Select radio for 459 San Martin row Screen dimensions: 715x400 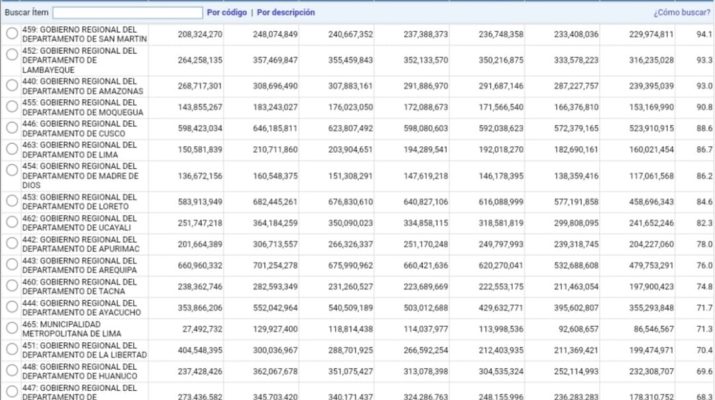point(12,33)
